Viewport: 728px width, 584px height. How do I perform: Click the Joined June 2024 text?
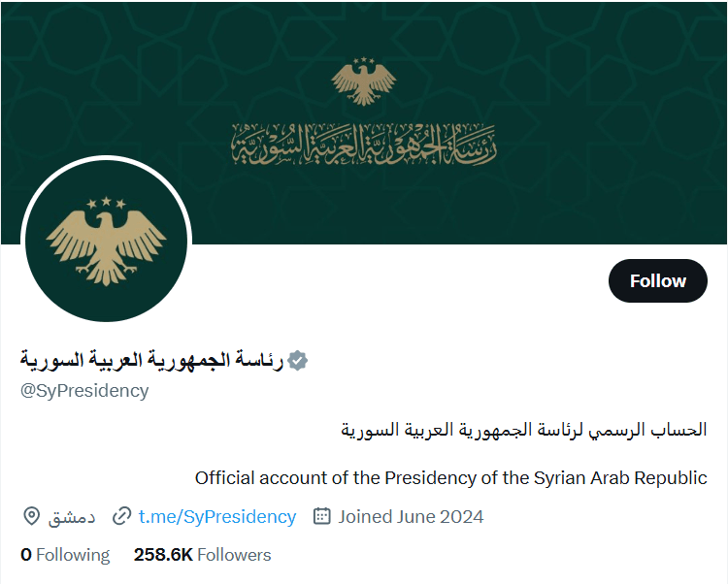410,516
